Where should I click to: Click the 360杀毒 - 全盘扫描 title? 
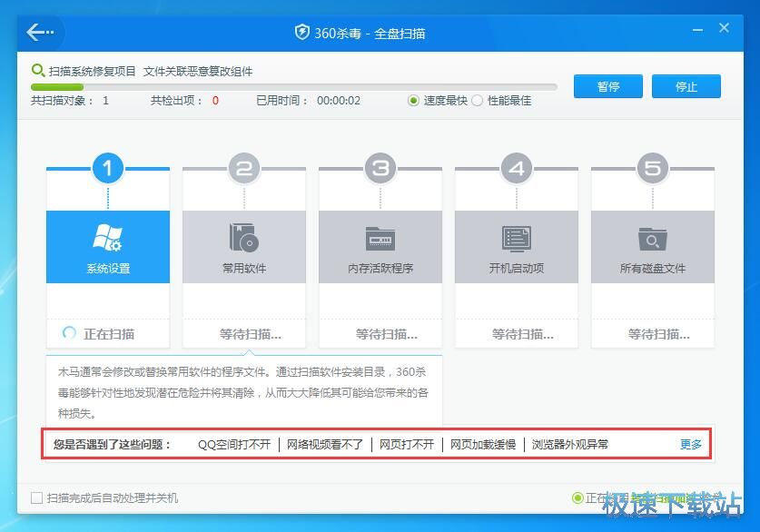tap(370, 33)
